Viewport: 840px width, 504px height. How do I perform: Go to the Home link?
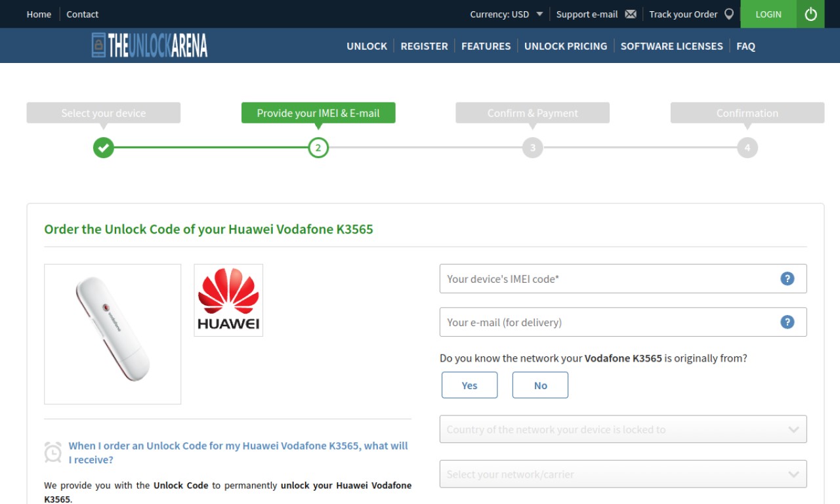coord(39,14)
